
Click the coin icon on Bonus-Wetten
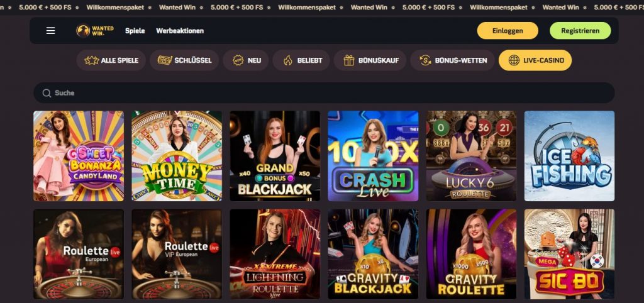point(425,60)
